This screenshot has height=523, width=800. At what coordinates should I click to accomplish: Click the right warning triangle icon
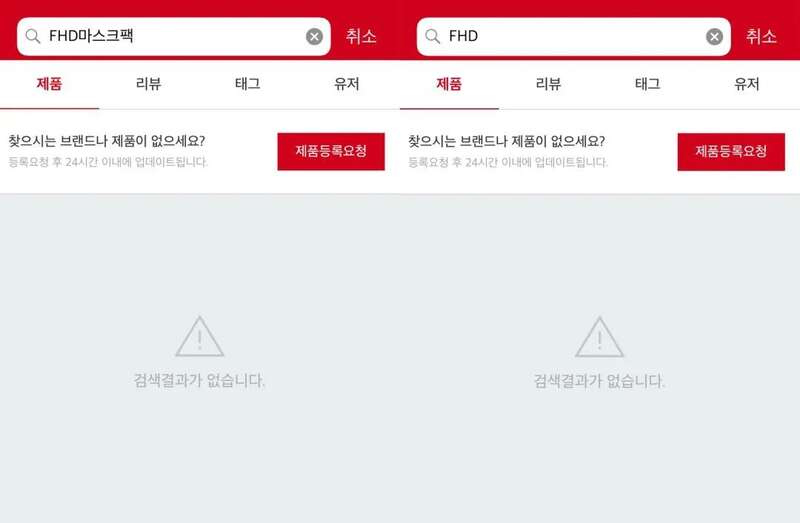coord(599,337)
